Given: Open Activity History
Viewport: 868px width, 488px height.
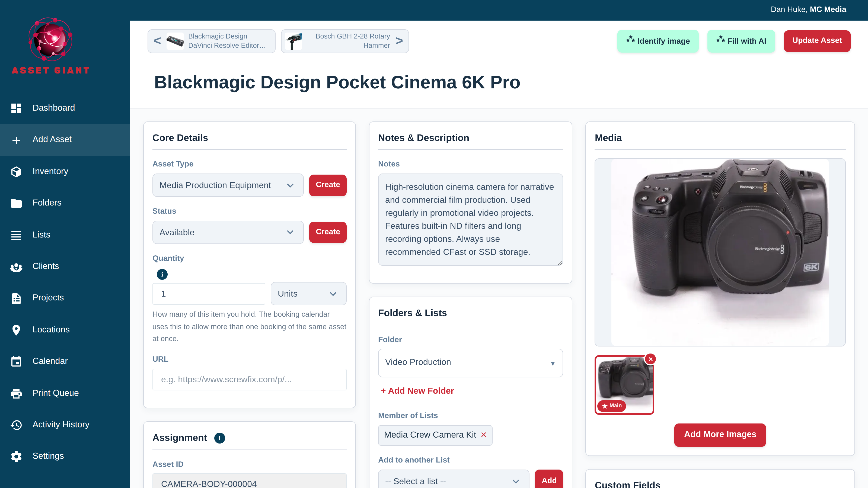Looking at the screenshot, I should [65, 425].
